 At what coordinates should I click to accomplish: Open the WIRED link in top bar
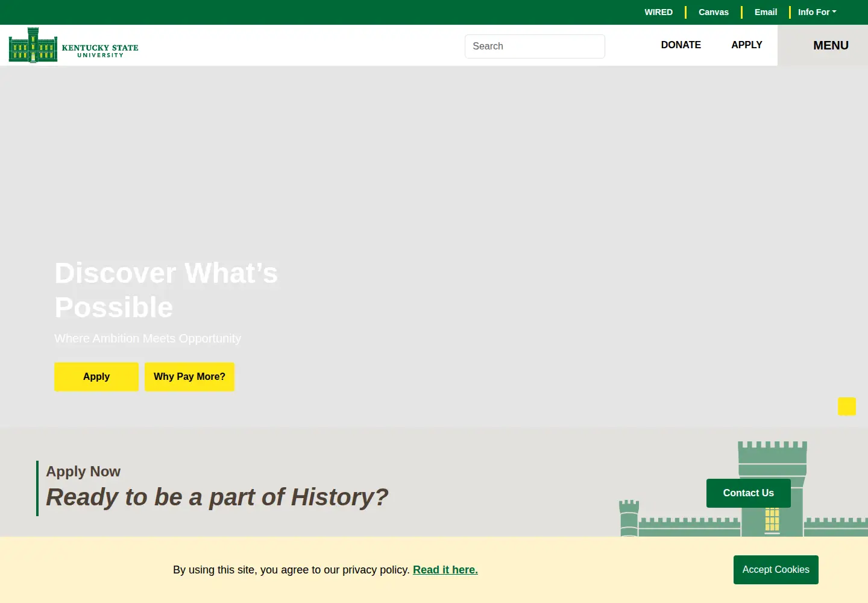658,12
